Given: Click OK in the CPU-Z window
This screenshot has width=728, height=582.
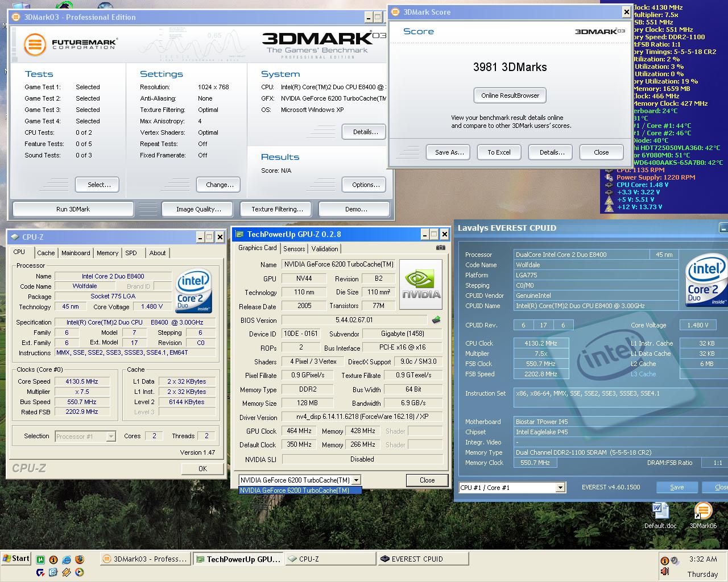Looking at the screenshot, I should [x=202, y=469].
